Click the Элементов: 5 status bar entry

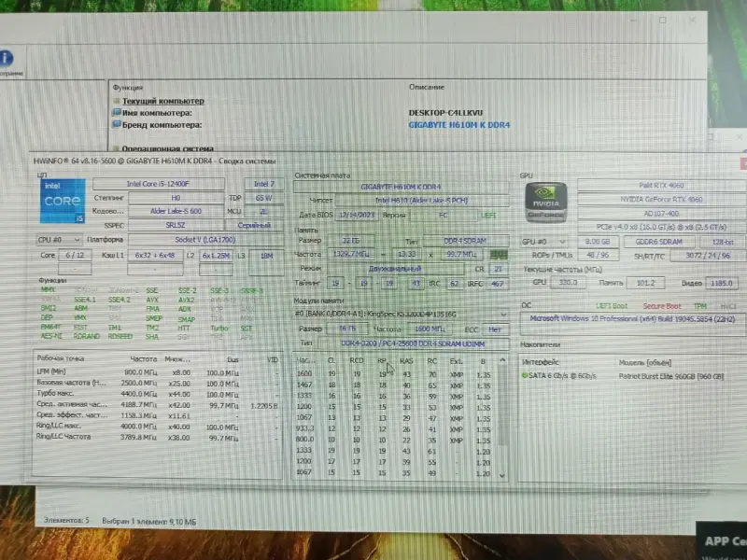(66, 521)
